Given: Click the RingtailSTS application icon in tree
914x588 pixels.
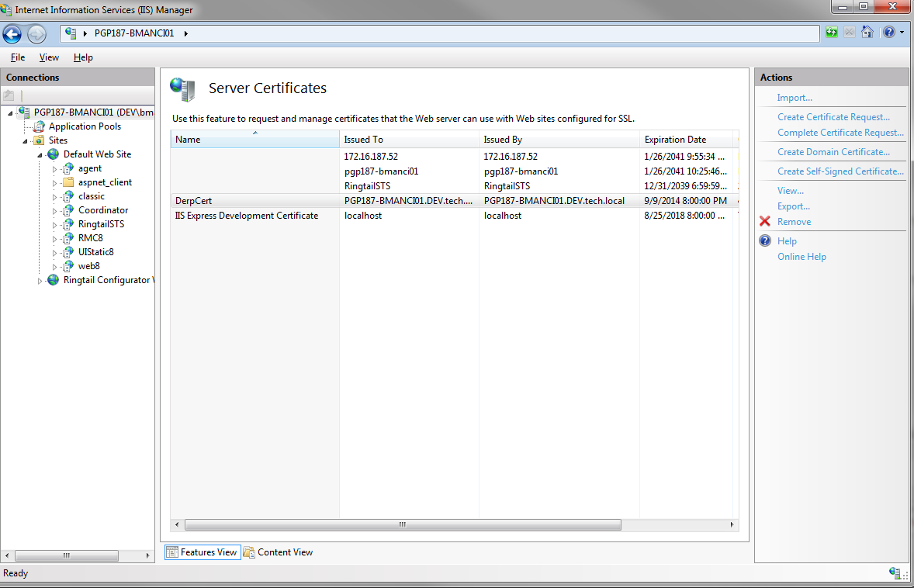Looking at the screenshot, I should tap(68, 224).
